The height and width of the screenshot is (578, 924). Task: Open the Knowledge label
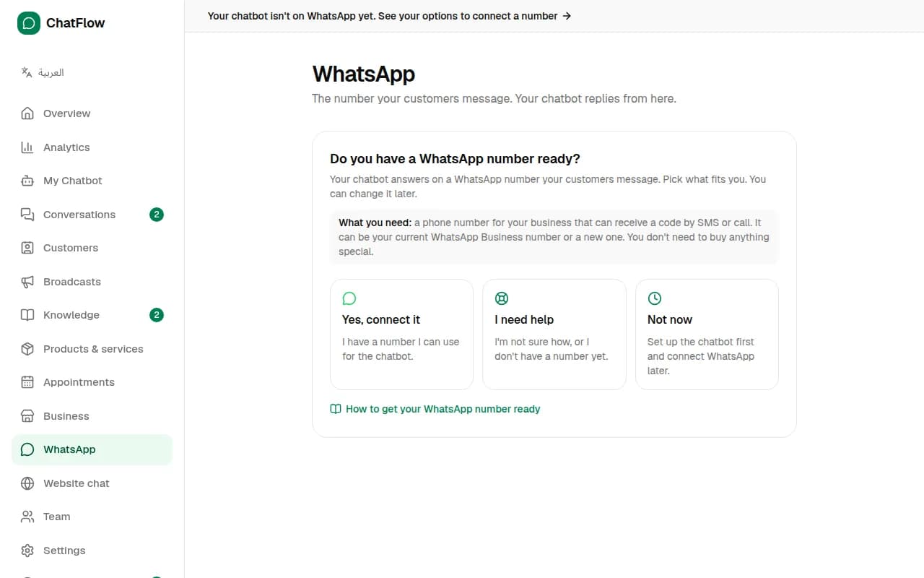[x=71, y=315]
